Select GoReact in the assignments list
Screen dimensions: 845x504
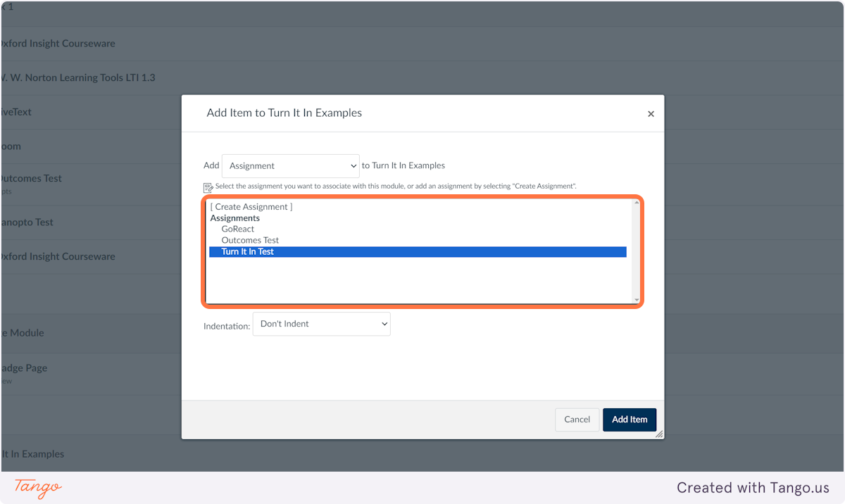237,229
